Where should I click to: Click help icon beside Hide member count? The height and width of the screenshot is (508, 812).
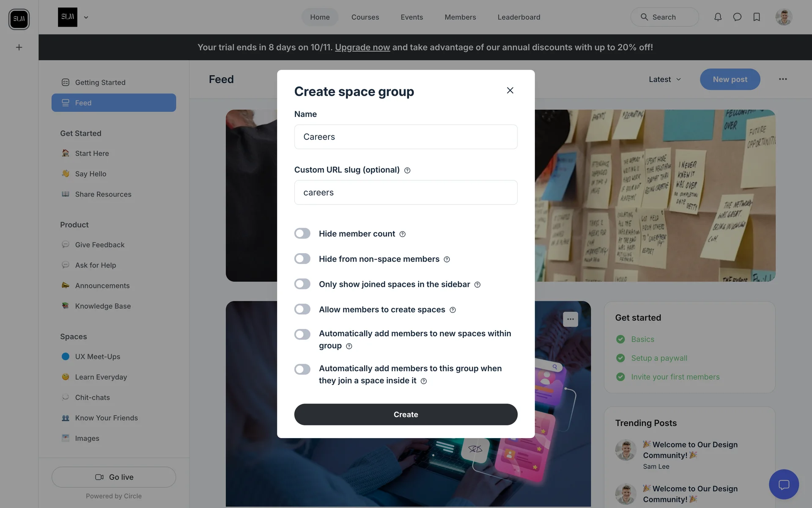(x=403, y=234)
